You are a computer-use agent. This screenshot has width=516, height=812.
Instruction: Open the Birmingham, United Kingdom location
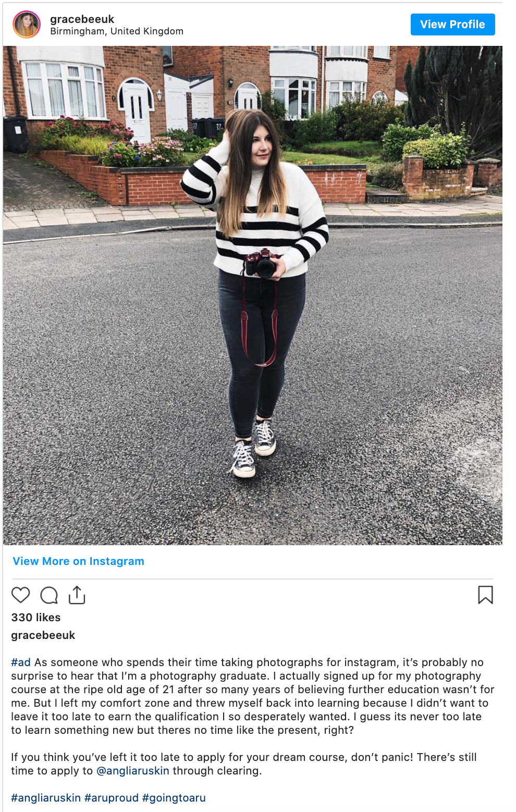point(117,31)
